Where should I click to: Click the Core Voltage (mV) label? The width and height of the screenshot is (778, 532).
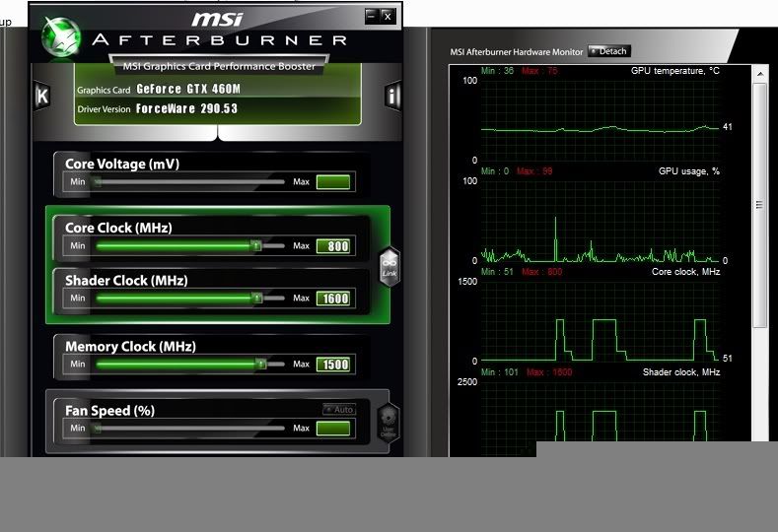point(122,165)
